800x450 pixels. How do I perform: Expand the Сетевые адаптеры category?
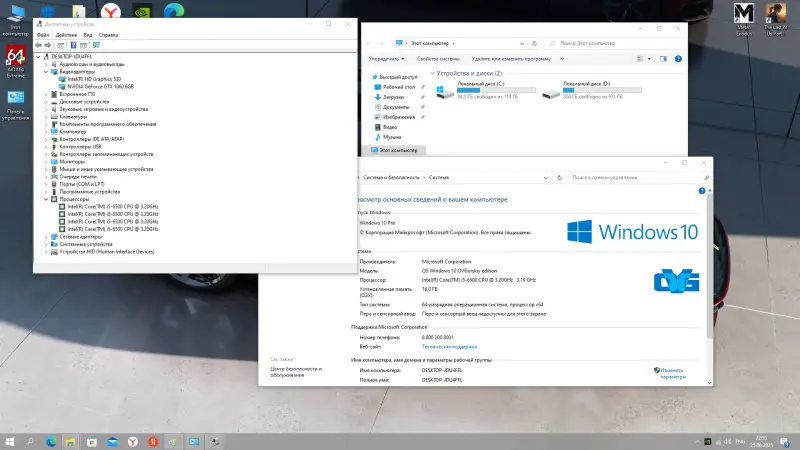point(46,237)
